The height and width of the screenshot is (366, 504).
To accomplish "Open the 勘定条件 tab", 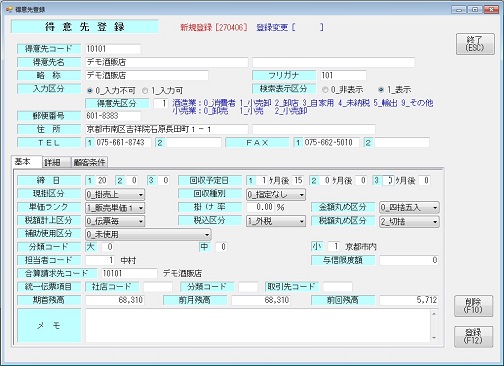I will pyautogui.click(x=89, y=162).
